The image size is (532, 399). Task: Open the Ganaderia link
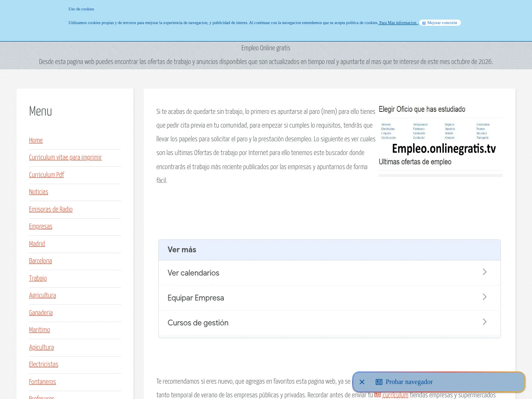41,313
